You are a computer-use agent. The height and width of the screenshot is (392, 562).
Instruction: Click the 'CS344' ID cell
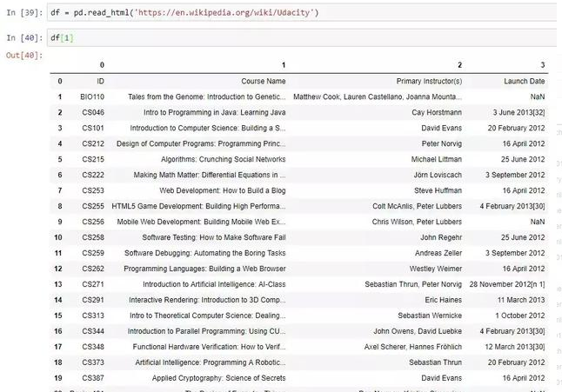[x=93, y=331]
